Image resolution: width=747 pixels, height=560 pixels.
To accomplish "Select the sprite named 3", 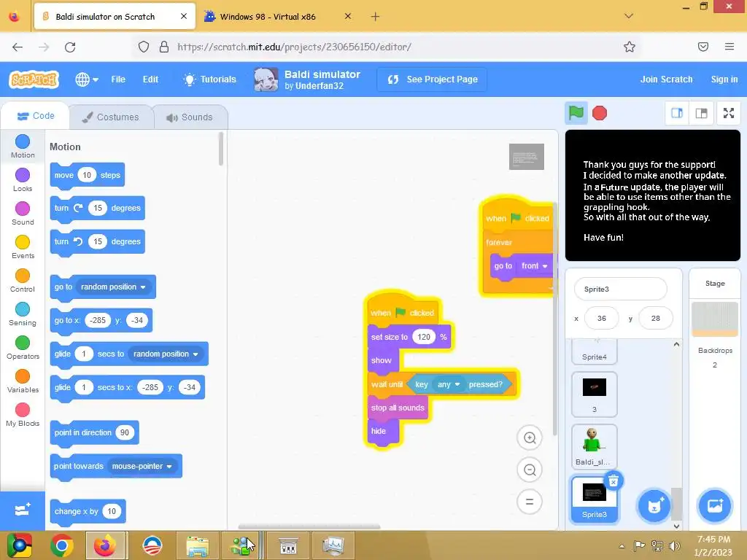I will (594, 394).
